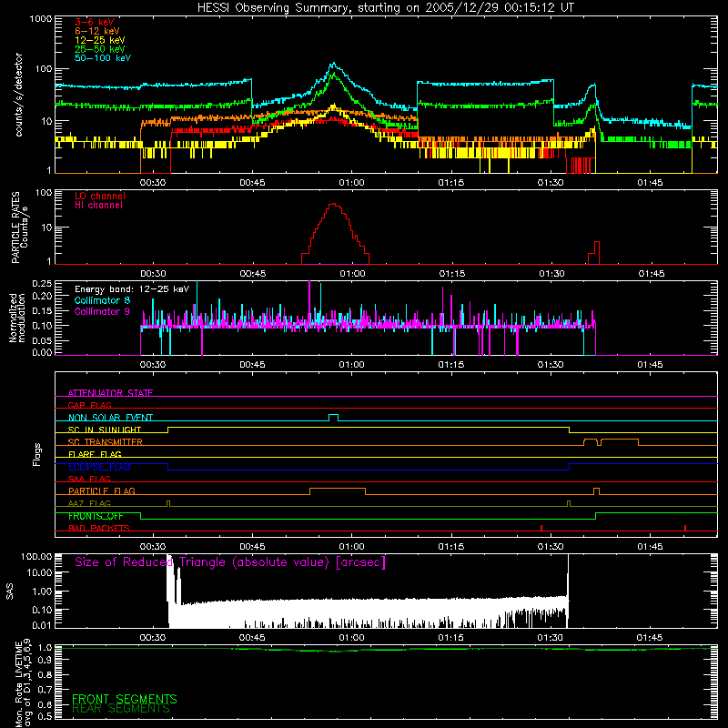Click the 1000 tick on count-rate axis
The image size is (728, 728).
[x=40, y=19]
